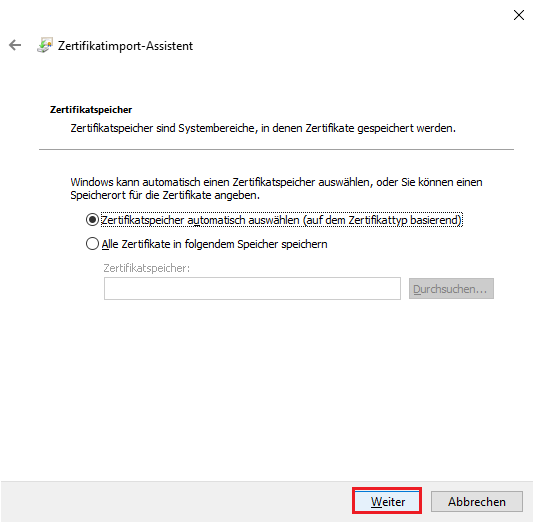533x523 pixels.
Task: Select the 'Alle Zertifikate in folgendem Speicher' radio circle
Action: tap(92, 244)
